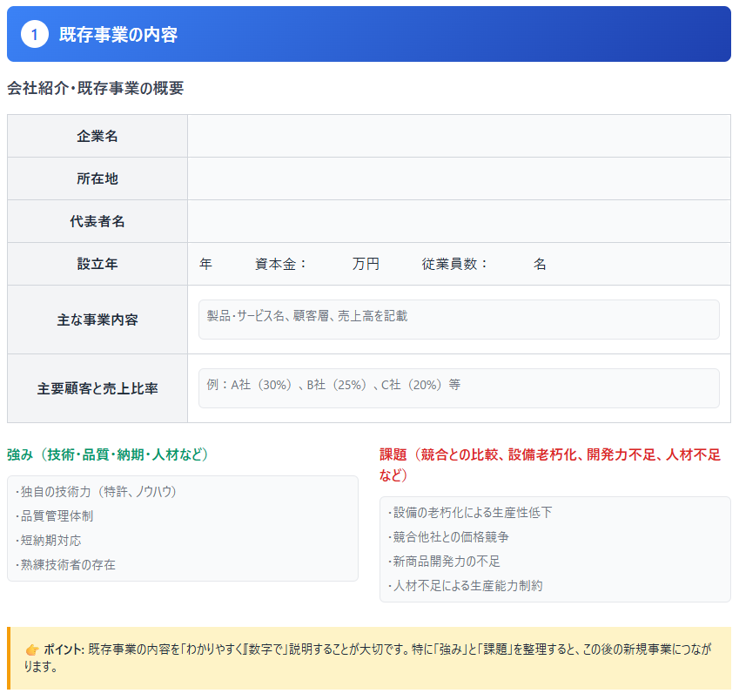Image resolution: width=739 pixels, height=700 pixels.
Task: Click into the 主な事業内容 text area
Action: (x=459, y=320)
